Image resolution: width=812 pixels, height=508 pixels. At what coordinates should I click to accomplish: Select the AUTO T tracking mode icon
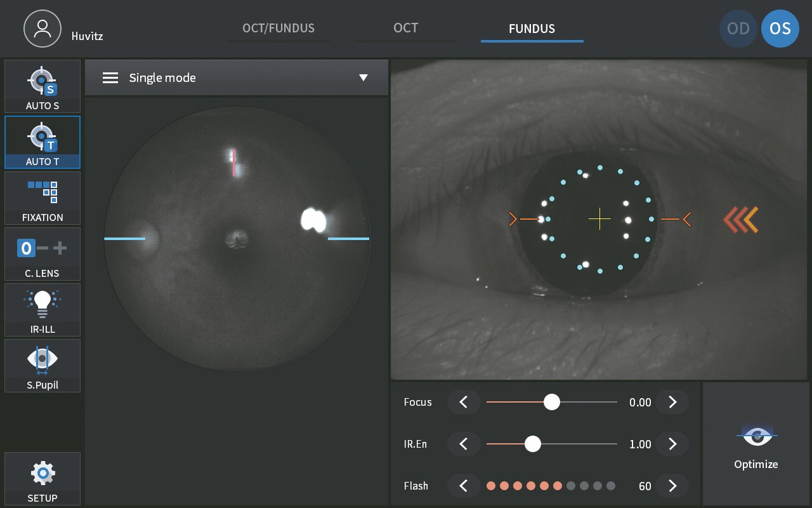click(x=43, y=142)
